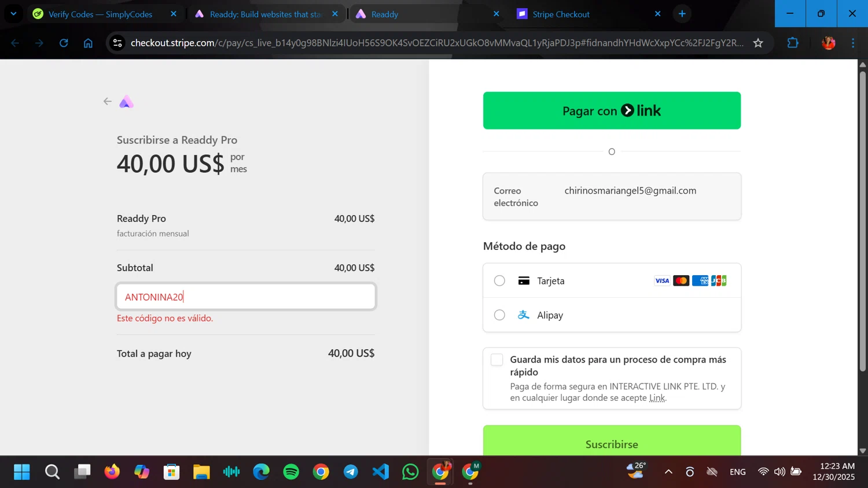Select the Tarjeta payment radio button
This screenshot has height=488, width=868.
[499, 281]
